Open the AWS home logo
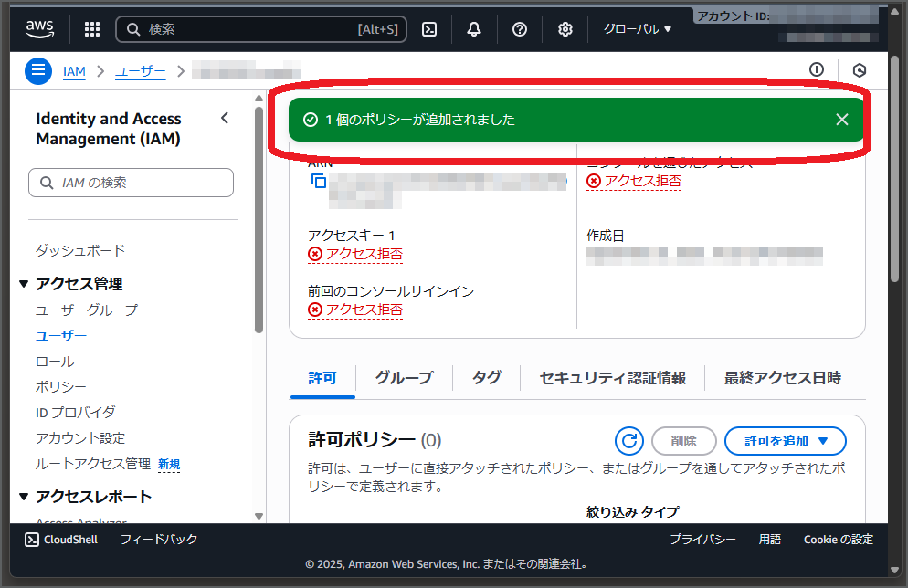908x588 pixels. click(40, 28)
